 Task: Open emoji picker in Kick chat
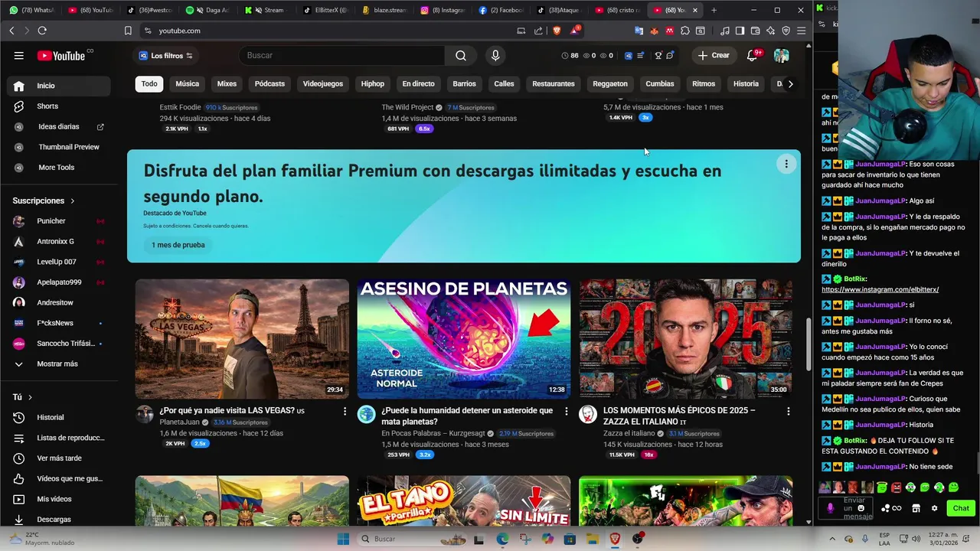pos(861,508)
